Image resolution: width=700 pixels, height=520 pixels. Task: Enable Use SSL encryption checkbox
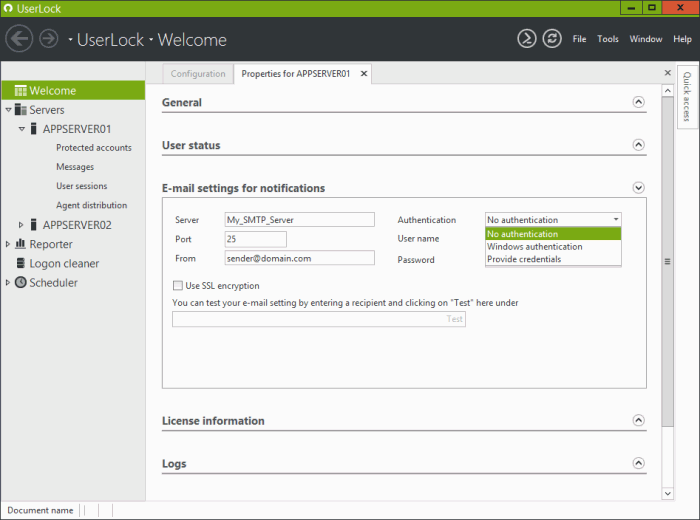point(178,285)
